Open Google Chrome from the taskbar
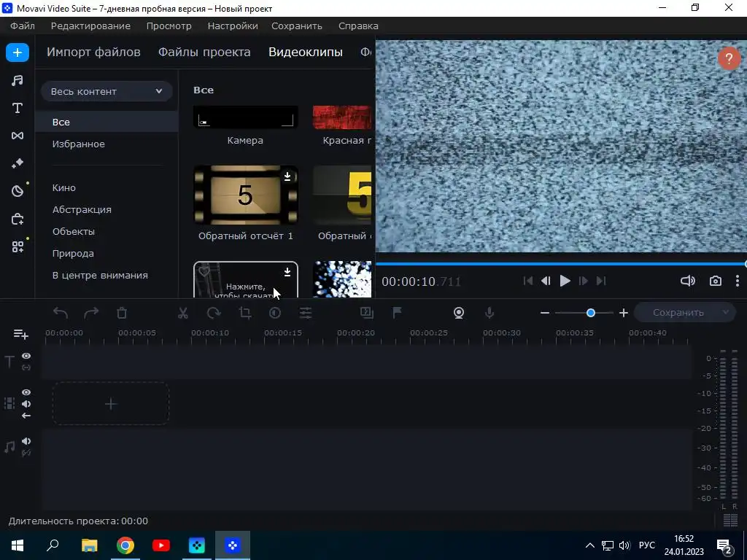Viewport: 747px width, 560px height. click(x=125, y=545)
